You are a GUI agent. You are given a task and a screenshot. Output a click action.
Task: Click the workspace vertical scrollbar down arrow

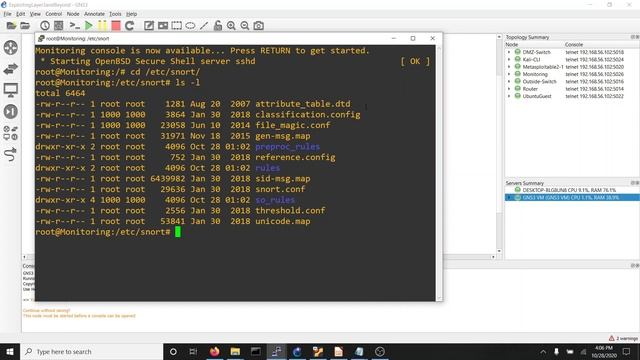499,251
